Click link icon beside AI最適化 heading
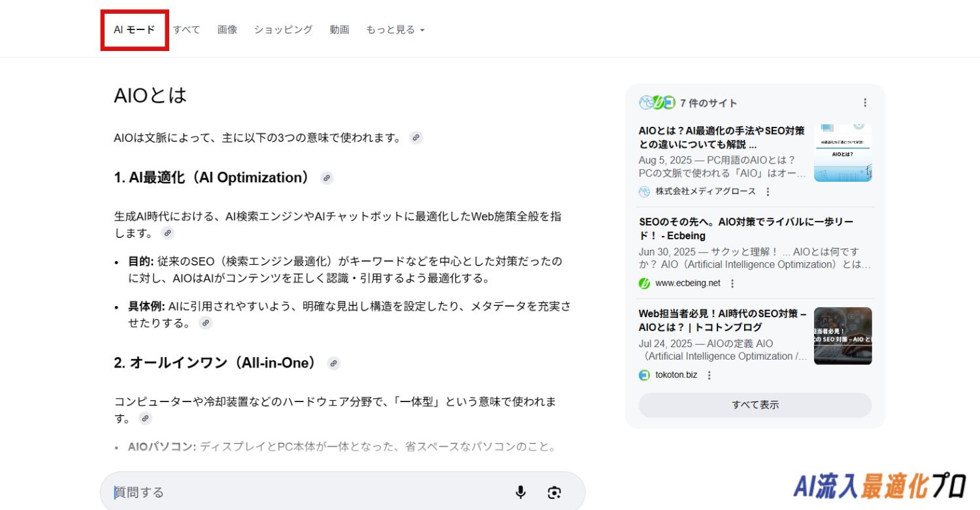The width and height of the screenshot is (980, 510). 327,178
